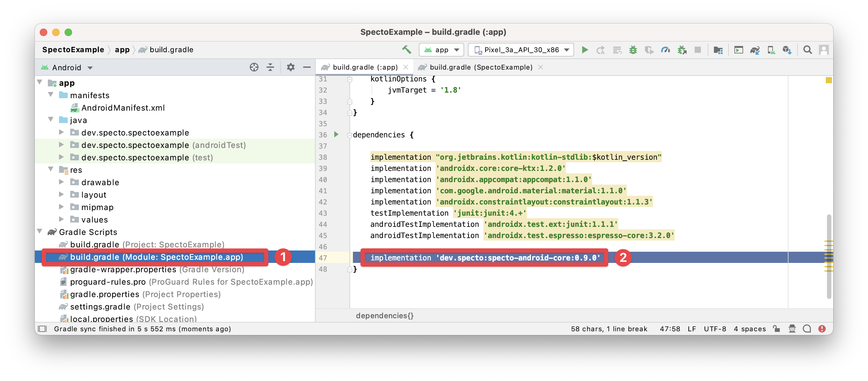Click app in navigation breadcrumb
This screenshot has height=381, width=868.
click(x=122, y=50)
